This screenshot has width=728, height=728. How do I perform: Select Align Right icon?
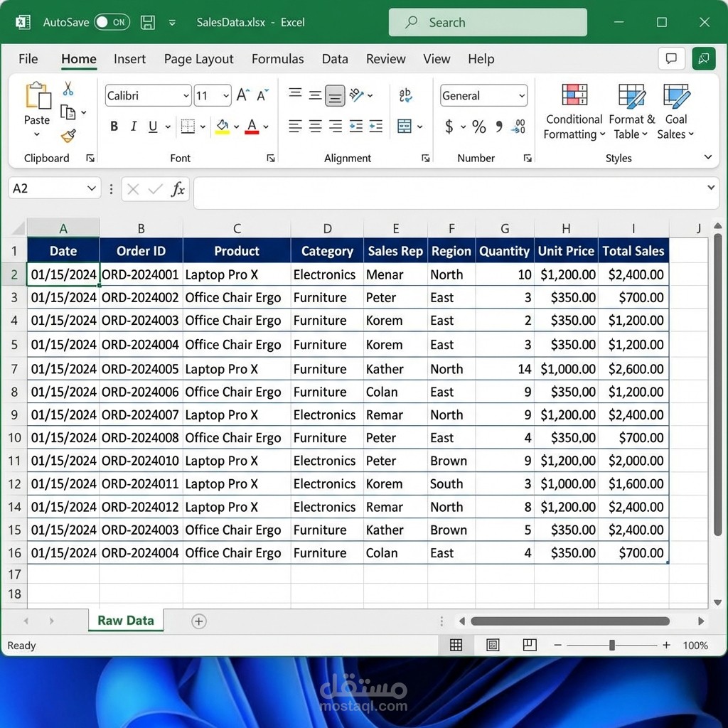coord(336,127)
